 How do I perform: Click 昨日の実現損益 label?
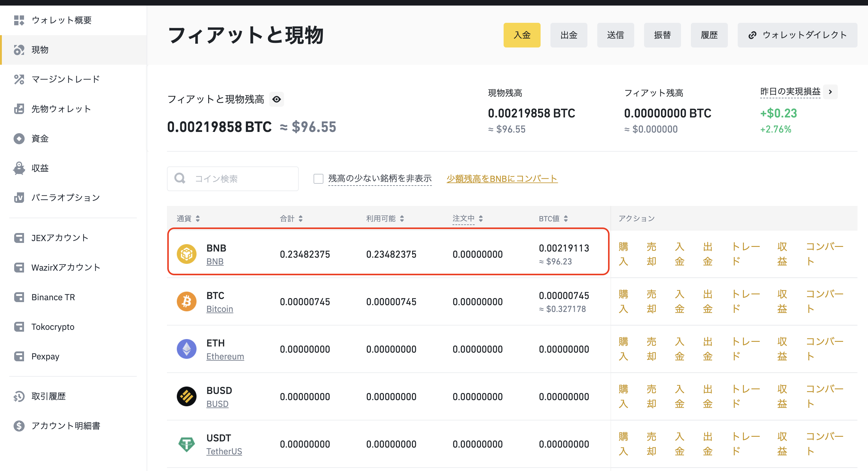pyautogui.click(x=790, y=92)
